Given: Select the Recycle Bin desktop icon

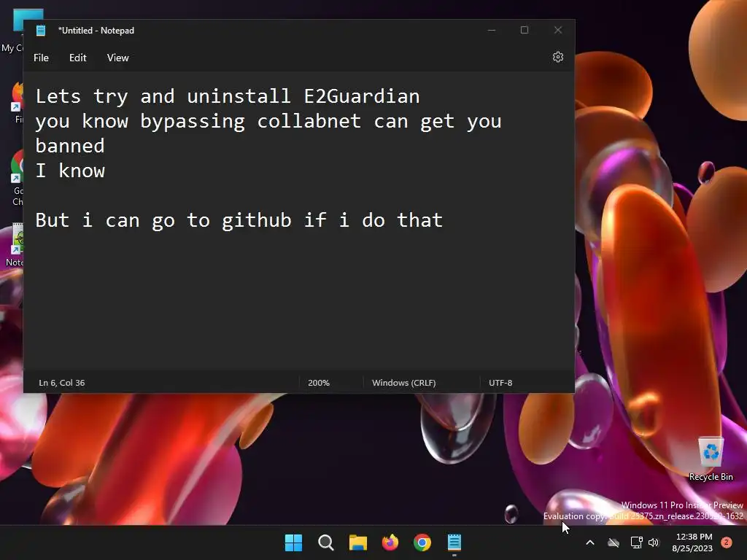Looking at the screenshot, I should [x=711, y=459].
